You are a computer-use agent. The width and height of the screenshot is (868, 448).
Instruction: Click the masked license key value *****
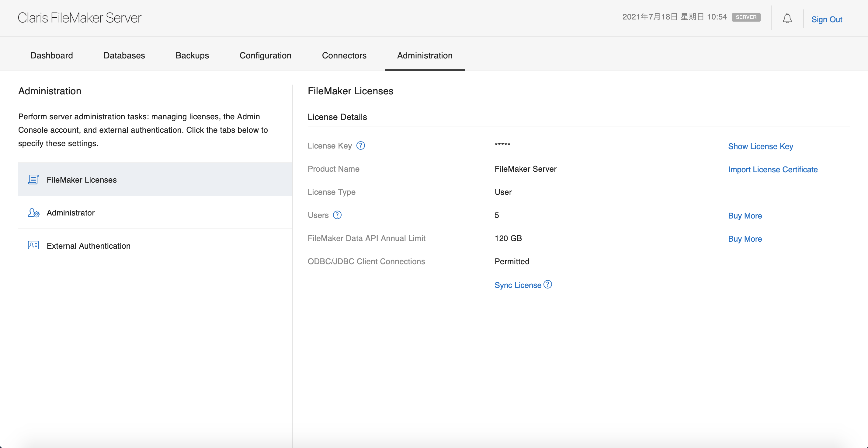pyautogui.click(x=502, y=145)
